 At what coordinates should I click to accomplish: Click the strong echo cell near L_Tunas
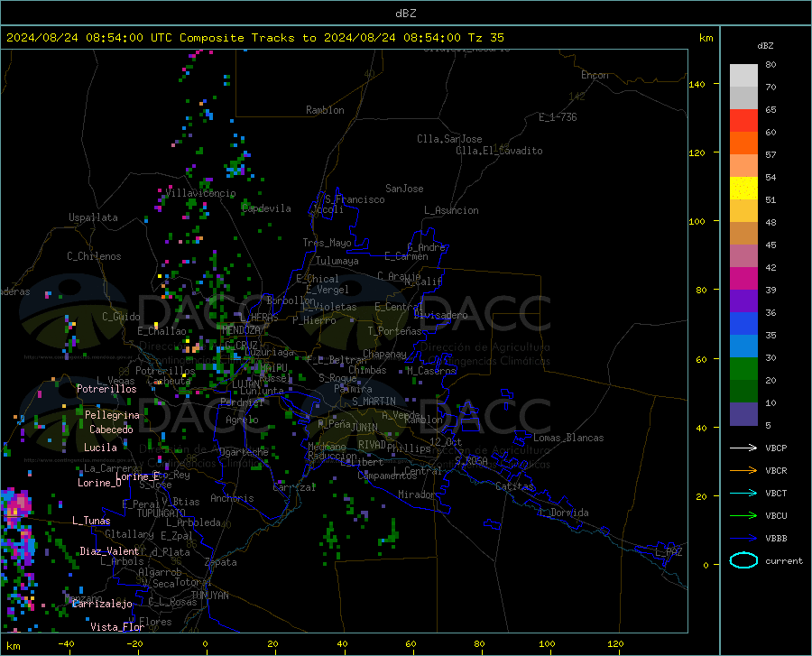pyautogui.click(x=16, y=504)
